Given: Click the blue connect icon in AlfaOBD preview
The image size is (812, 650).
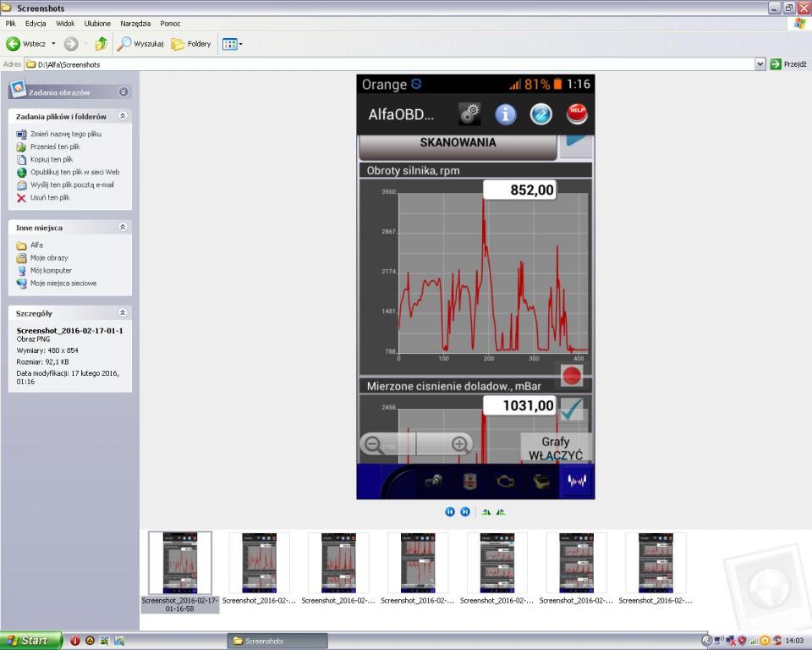Looking at the screenshot, I should coord(541,114).
